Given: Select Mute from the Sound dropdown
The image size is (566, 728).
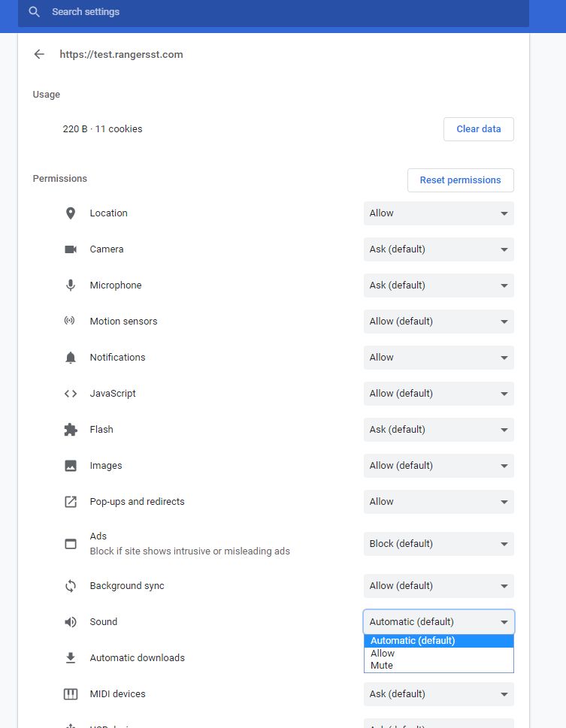Looking at the screenshot, I should tap(383, 665).
